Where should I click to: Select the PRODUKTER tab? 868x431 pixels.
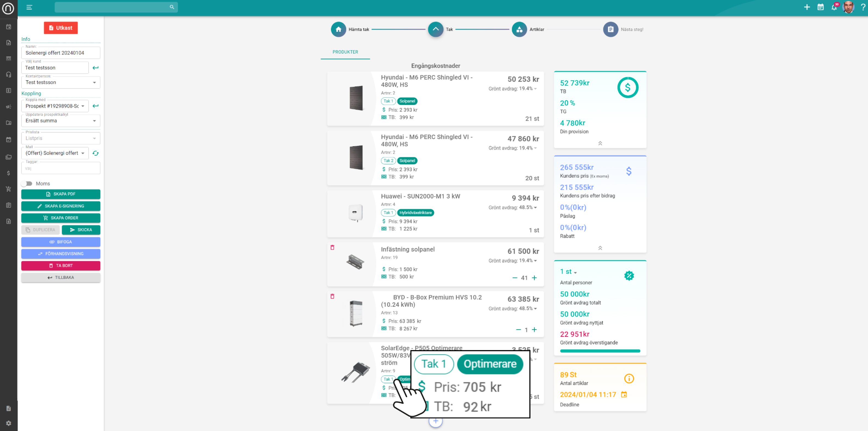tap(345, 52)
